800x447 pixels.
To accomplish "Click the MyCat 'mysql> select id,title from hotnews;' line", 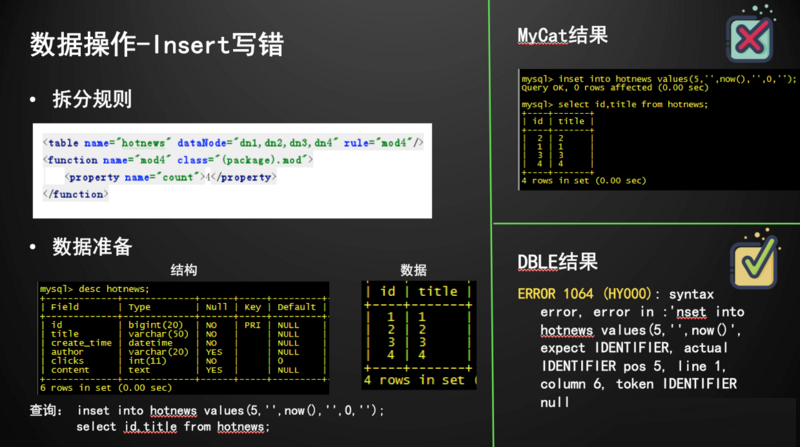I will 615,105.
